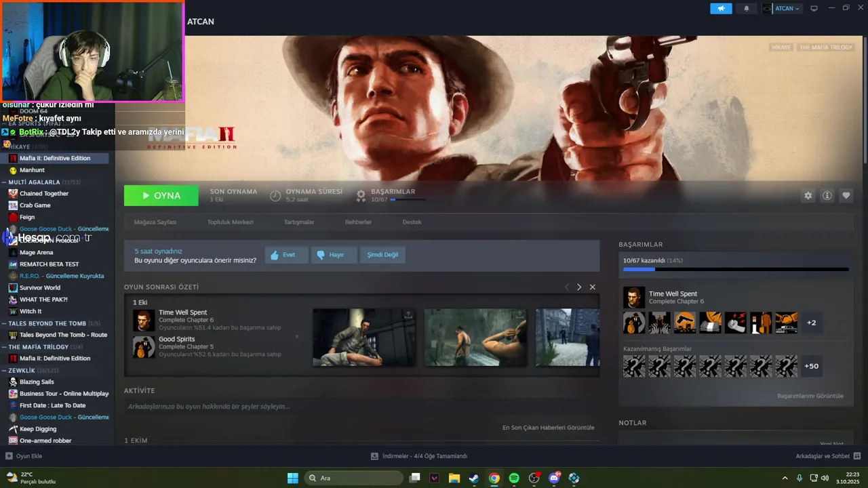The height and width of the screenshot is (488, 868).
Task: Open File Explorer from the taskbar
Action: 454,478
